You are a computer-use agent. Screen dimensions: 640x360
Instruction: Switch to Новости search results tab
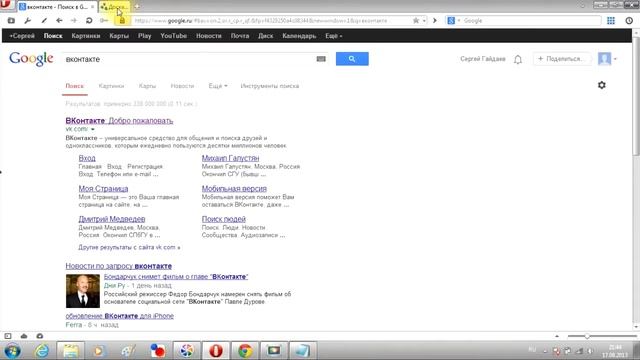tap(182, 86)
